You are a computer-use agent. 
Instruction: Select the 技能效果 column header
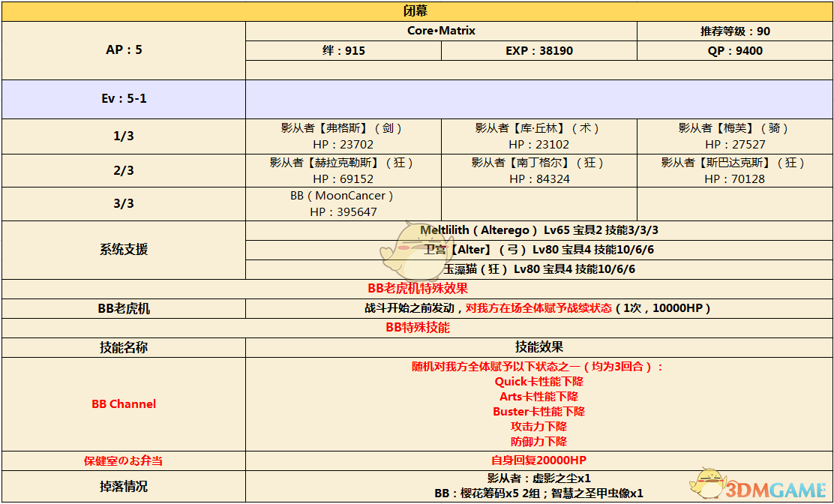[x=538, y=348]
